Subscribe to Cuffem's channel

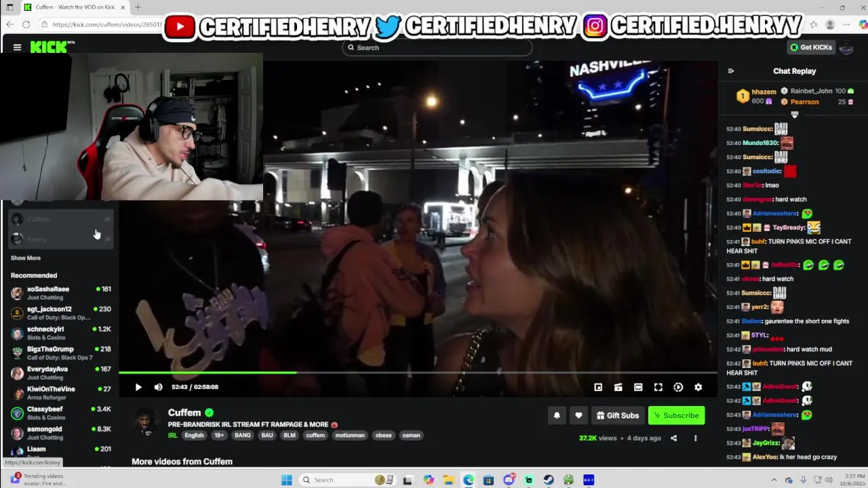click(676, 415)
